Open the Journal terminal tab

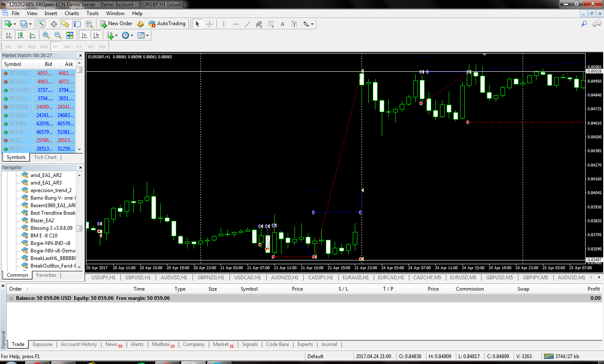tap(329, 344)
